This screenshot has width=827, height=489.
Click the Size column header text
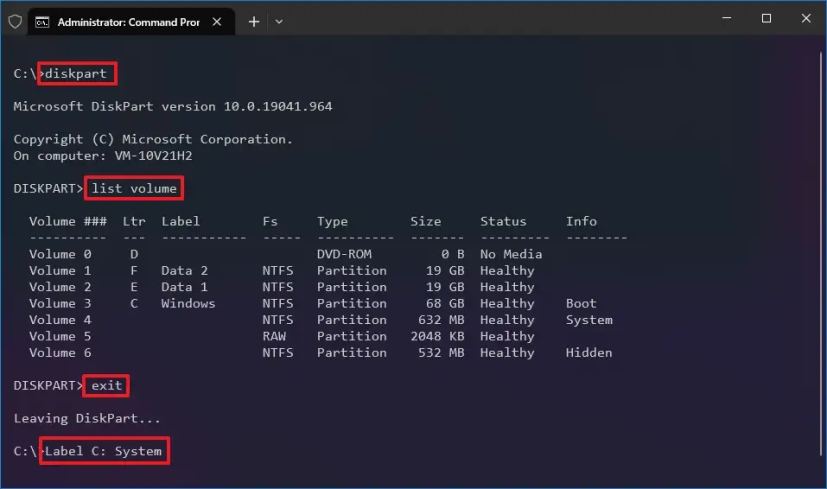coord(426,221)
